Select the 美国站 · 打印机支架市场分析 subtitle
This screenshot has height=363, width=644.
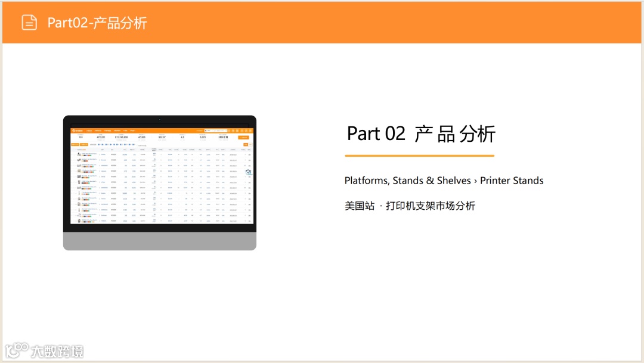410,206
